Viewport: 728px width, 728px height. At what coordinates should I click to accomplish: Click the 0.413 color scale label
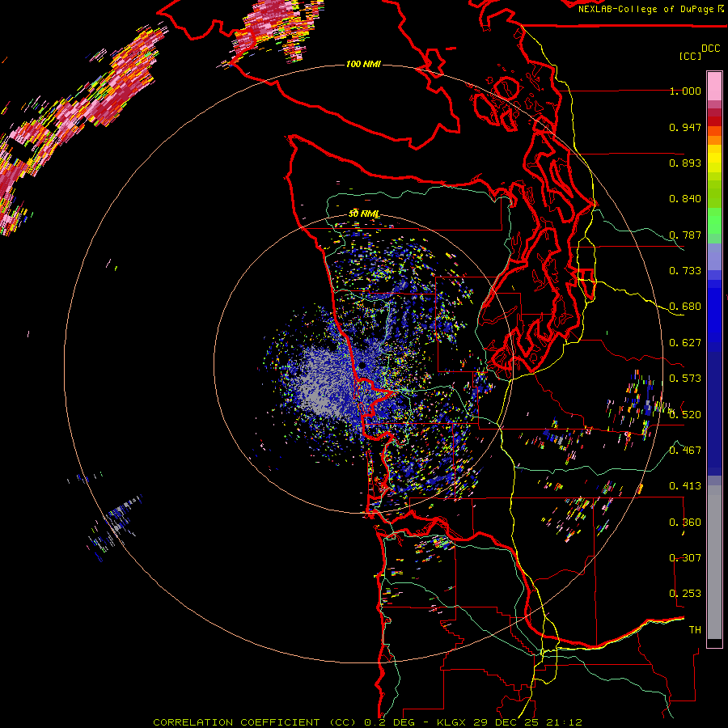pyautogui.click(x=685, y=486)
